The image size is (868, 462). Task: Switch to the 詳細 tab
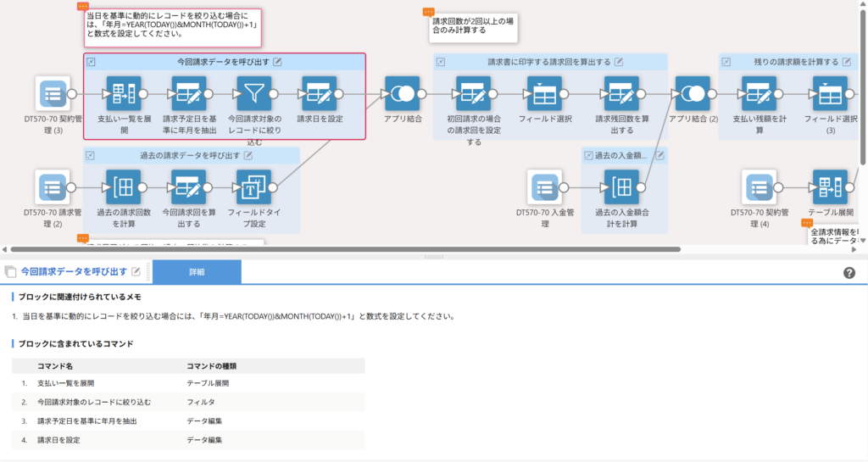197,271
